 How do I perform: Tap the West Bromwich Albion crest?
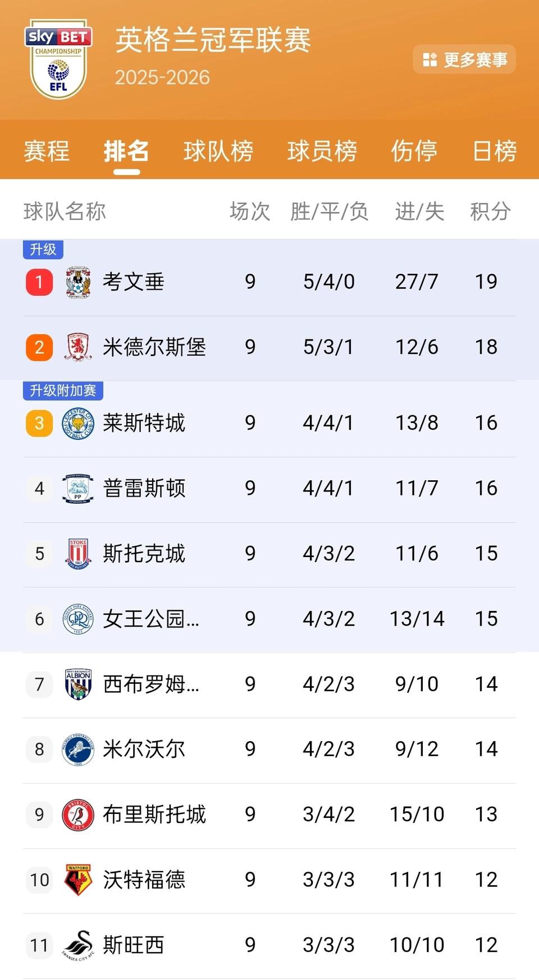[x=78, y=684]
